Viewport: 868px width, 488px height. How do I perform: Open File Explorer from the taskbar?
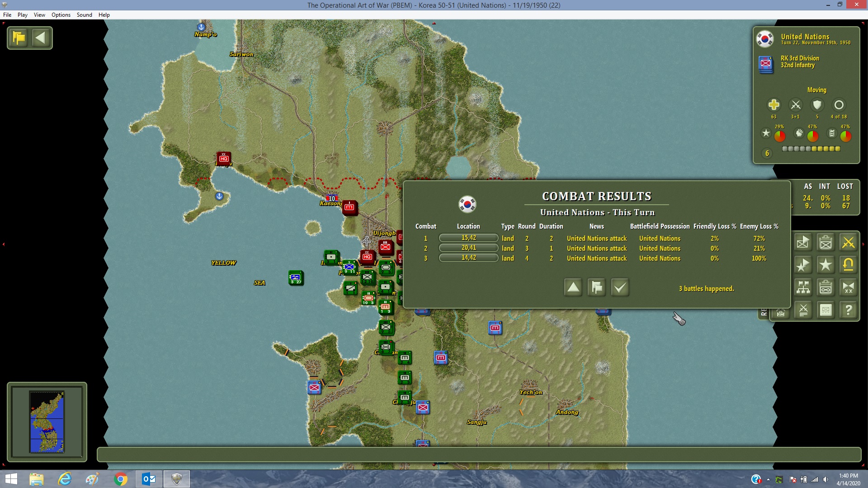pyautogui.click(x=36, y=479)
